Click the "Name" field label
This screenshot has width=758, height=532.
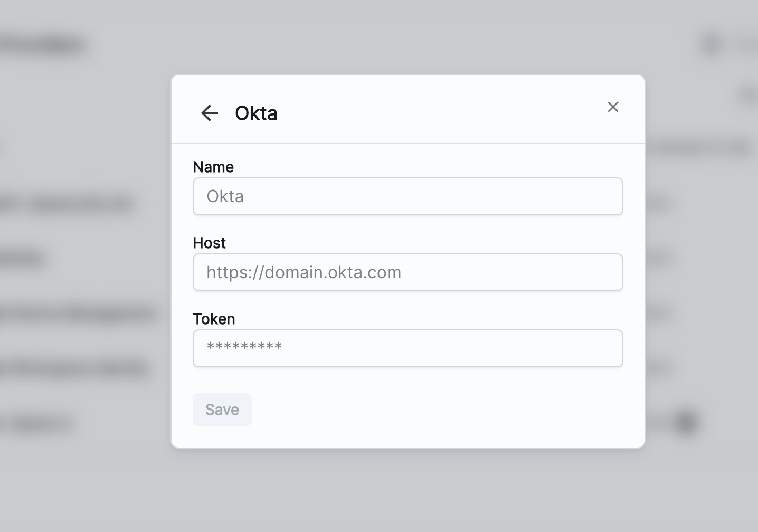point(213,167)
